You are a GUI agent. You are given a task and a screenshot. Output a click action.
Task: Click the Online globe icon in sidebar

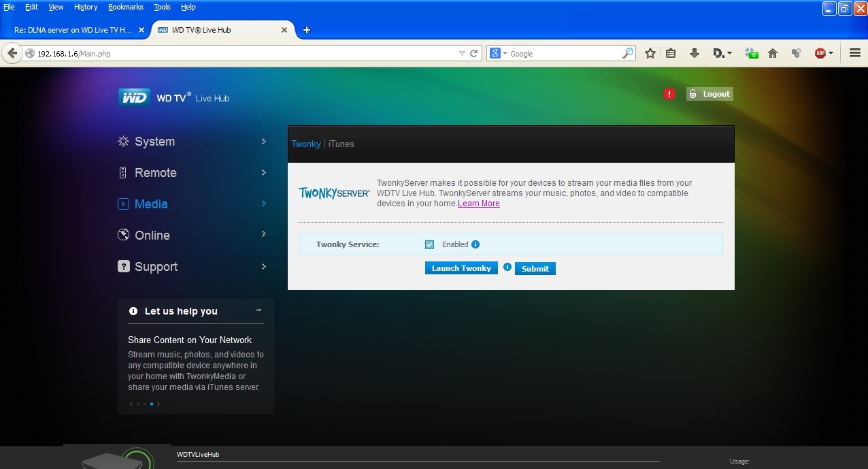(x=123, y=235)
